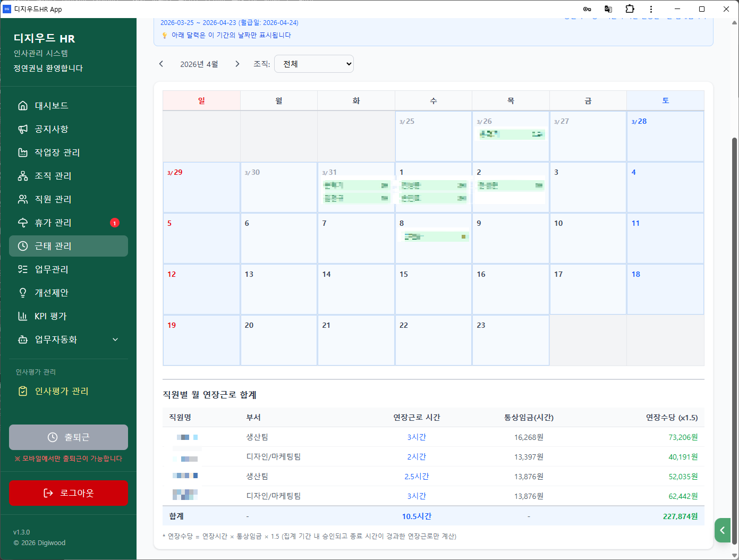
Task: Go to previous month with left arrow
Action: 161,64
